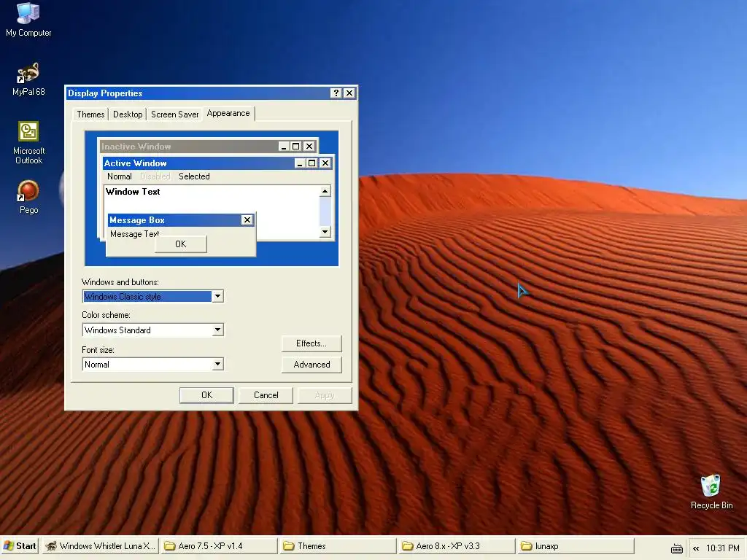Screen dimensions: 747x560
Task: Close the Display Properties dialog
Action: click(349, 93)
